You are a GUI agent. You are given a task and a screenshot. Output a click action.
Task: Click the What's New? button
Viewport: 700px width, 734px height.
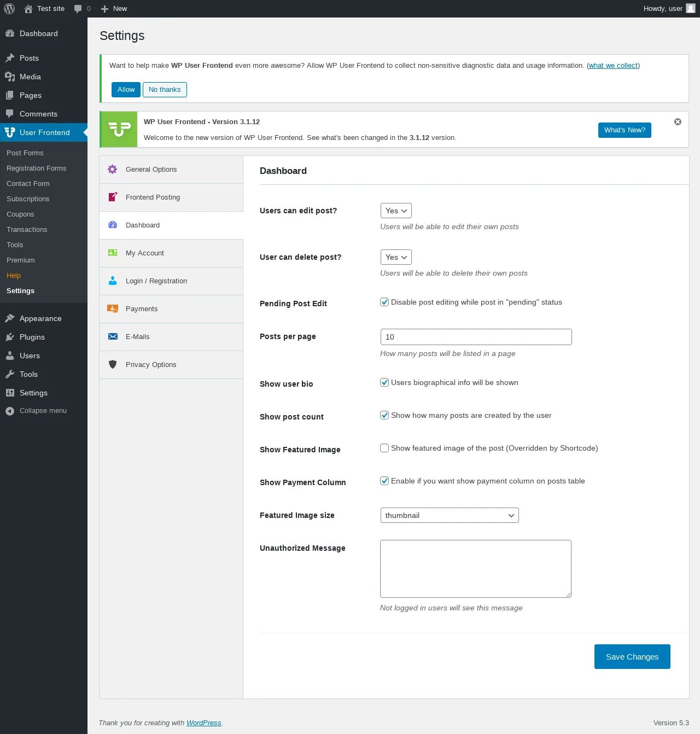pos(625,130)
